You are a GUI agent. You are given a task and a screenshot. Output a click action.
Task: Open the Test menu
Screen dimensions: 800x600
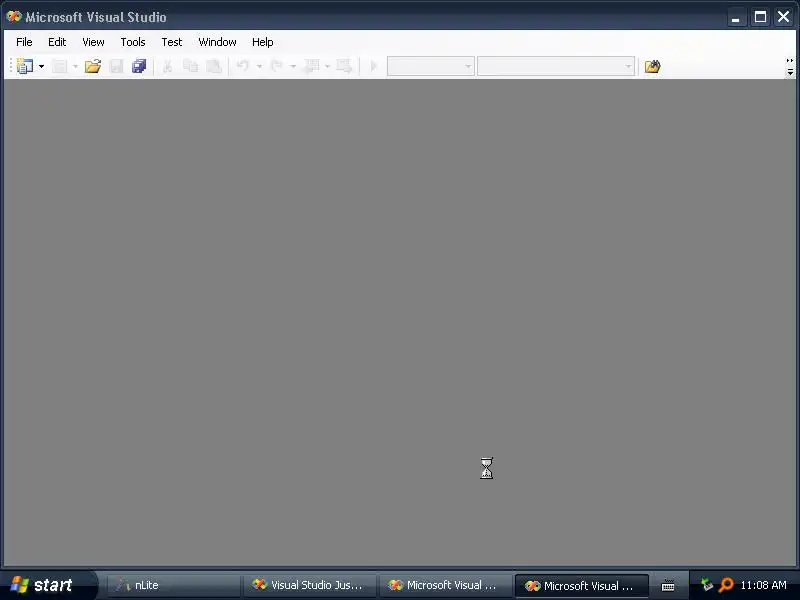point(171,42)
